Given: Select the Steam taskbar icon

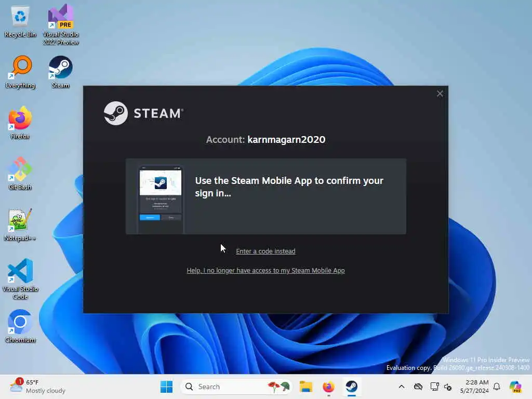Looking at the screenshot, I should point(352,387).
